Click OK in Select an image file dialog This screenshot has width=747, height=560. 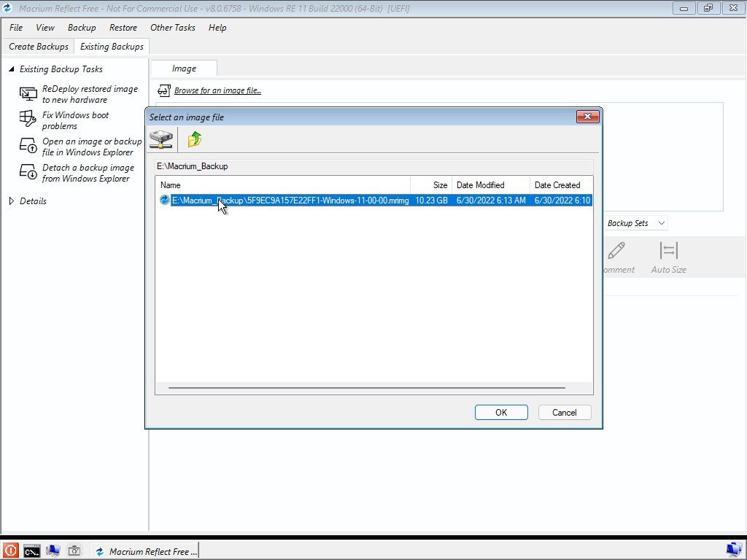pos(501,413)
